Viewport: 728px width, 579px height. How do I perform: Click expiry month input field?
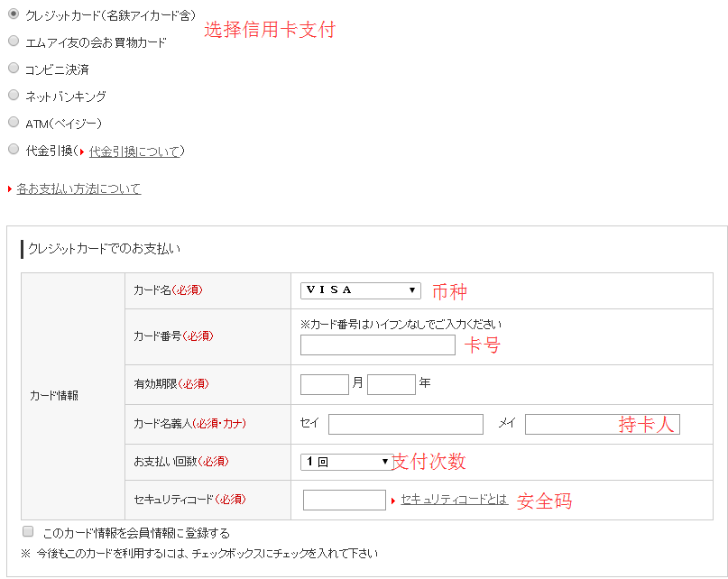tap(324, 384)
